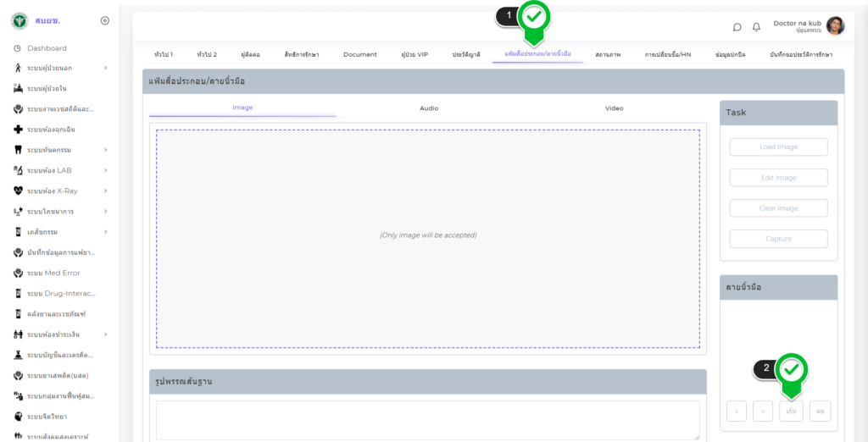
Task: Open the ผู้ป่วย VIP tab
Action: 415,54
